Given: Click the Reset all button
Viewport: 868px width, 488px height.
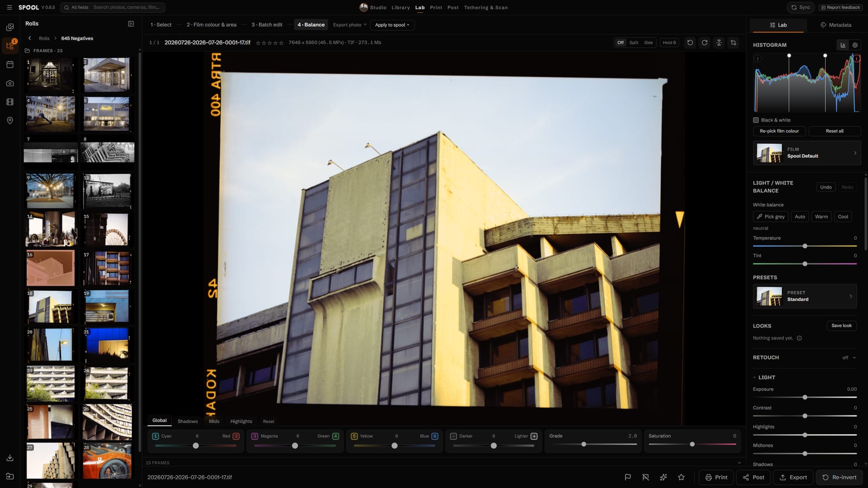Looking at the screenshot, I should click(834, 131).
